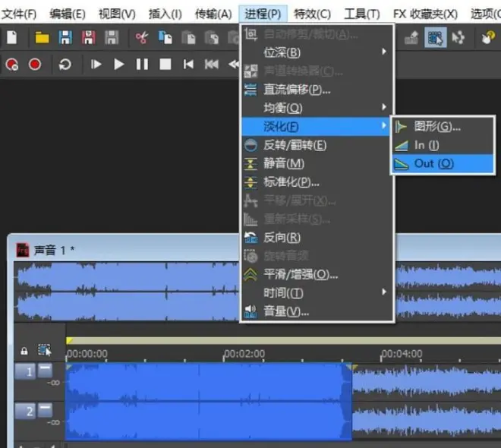Image resolution: width=501 pixels, height=448 pixels.
Task: Open the 插入(I) menu
Action: tap(165, 14)
